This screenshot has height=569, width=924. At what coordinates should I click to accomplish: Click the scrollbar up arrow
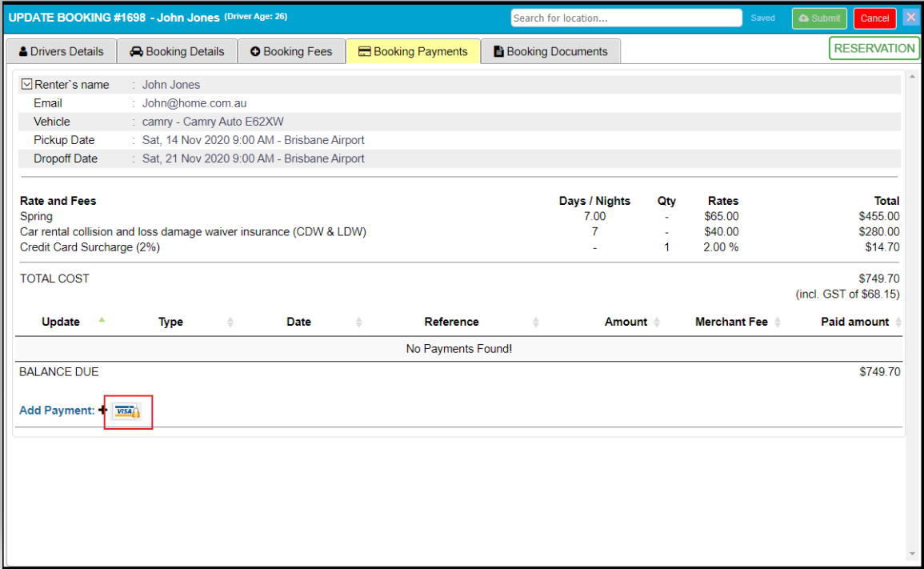(x=912, y=77)
